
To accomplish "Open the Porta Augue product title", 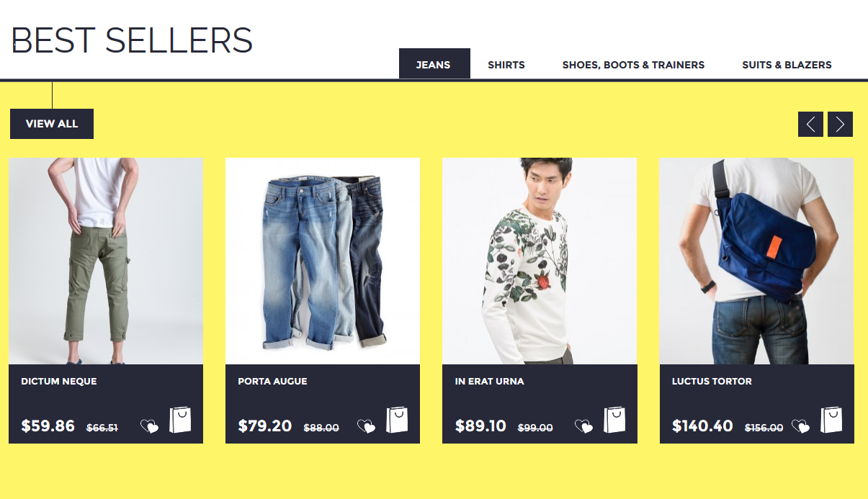I will coord(272,381).
